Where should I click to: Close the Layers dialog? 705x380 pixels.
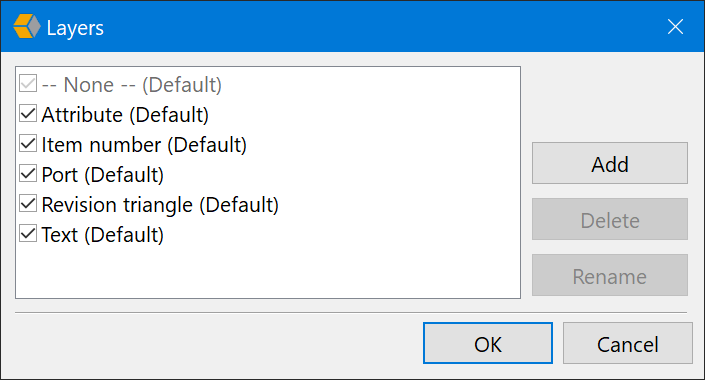(x=675, y=27)
